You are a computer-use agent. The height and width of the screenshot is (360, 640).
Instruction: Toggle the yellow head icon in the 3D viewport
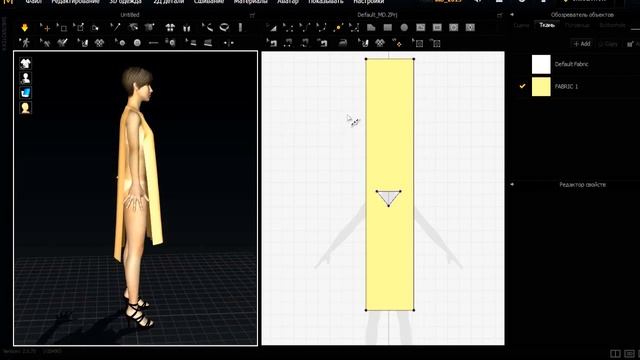click(x=25, y=107)
